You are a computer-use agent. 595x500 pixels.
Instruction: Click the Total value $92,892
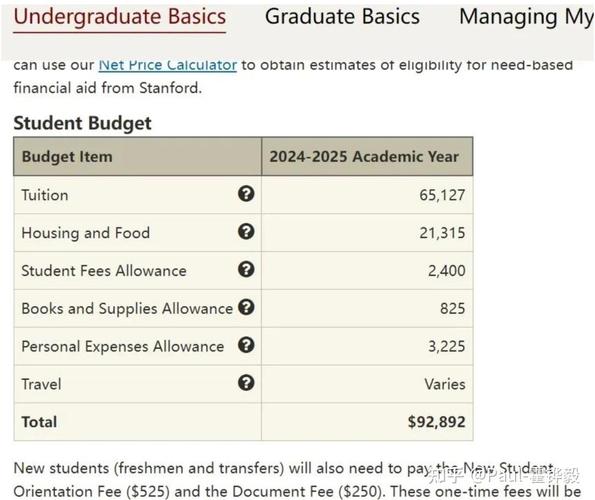point(436,422)
